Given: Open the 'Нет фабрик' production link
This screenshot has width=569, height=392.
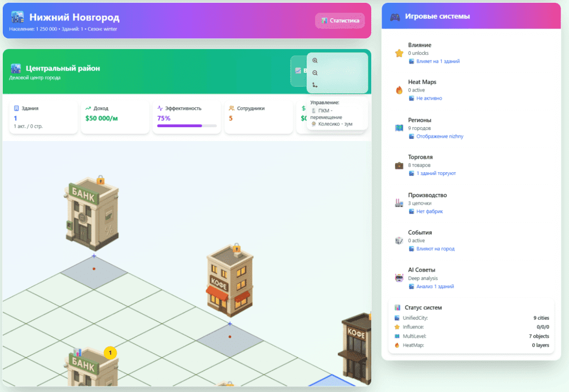Looking at the screenshot, I should tap(430, 211).
